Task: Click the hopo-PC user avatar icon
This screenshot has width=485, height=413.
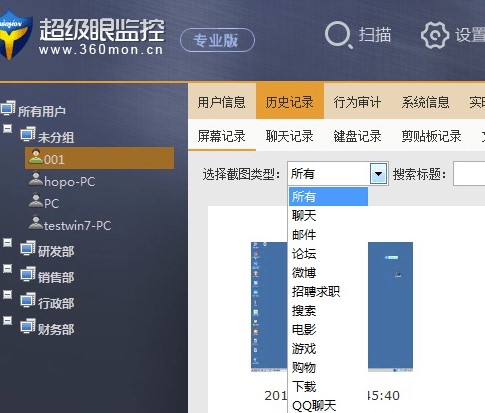Action: pyautogui.click(x=36, y=179)
